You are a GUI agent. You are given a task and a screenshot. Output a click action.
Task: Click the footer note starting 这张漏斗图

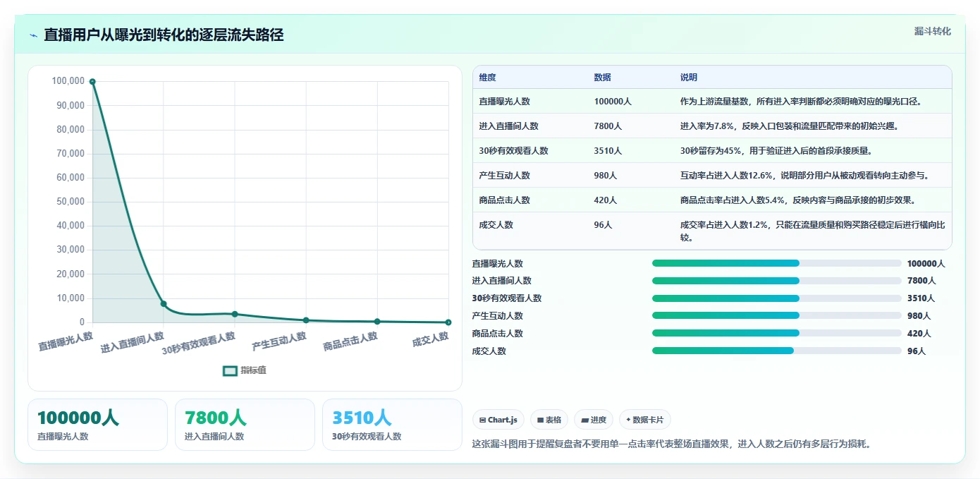pos(671,444)
